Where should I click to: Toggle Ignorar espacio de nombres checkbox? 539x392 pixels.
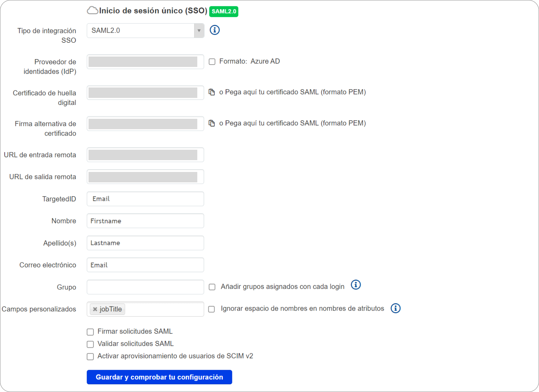point(211,309)
